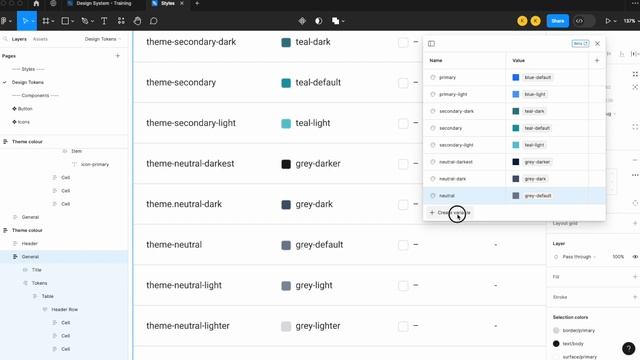
Task: Go to Figma home icon
Action: [36, 3]
